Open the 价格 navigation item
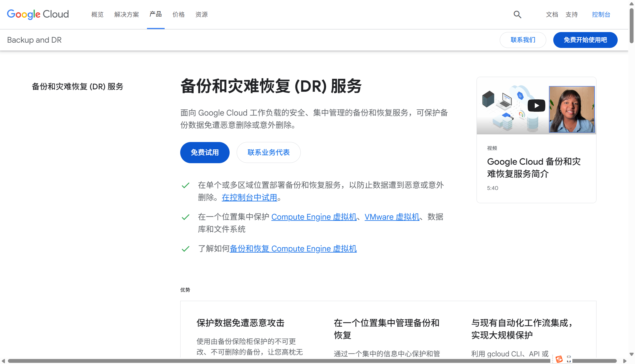 pos(178,14)
